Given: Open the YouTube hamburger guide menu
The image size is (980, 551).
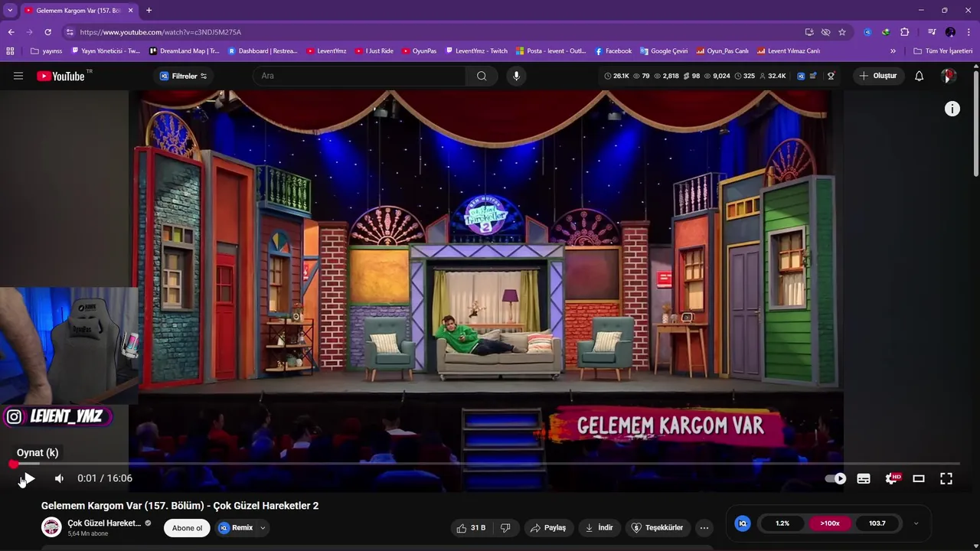Looking at the screenshot, I should [18, 76].
